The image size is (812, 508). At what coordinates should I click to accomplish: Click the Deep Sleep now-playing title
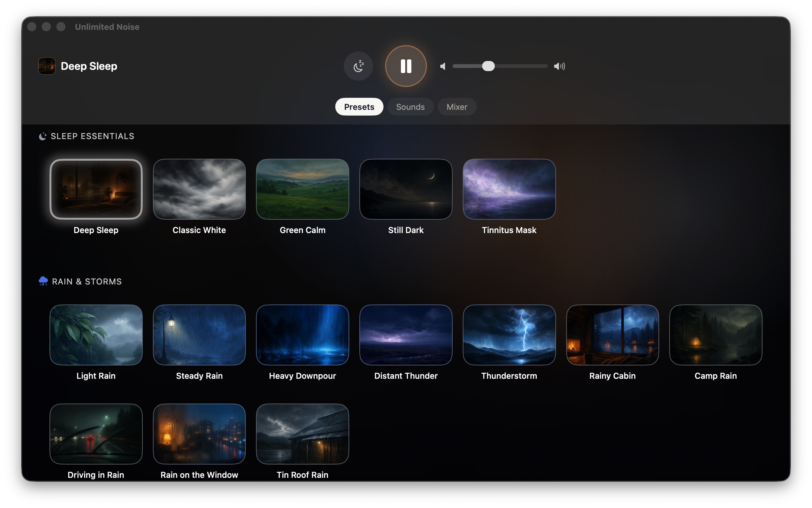(x=89, y=66)
